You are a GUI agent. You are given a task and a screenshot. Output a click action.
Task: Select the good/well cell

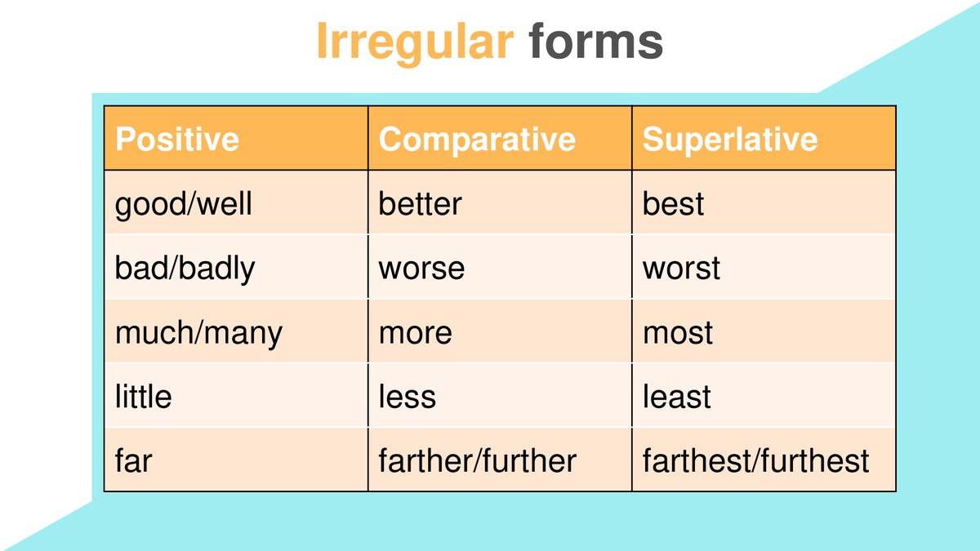[x=236, y=202]
